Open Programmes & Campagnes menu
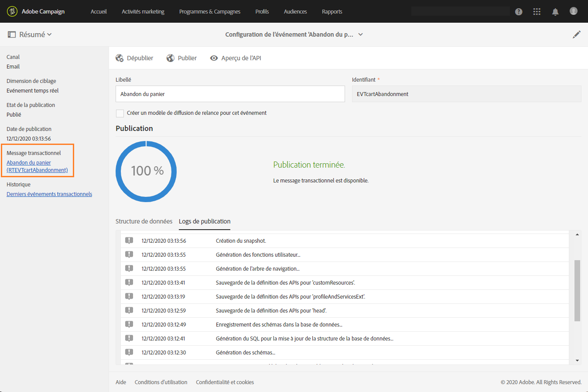 pyautogui.click(x=210, y=12)
